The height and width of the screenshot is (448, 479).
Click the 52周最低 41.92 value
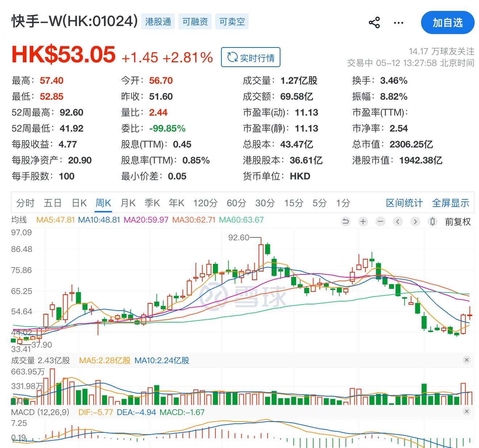(x=71, y=128)
